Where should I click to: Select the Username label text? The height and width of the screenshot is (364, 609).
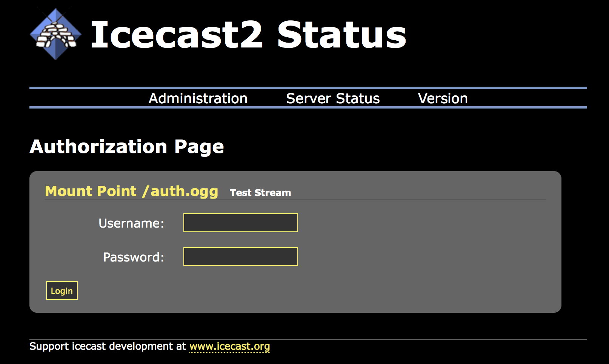coord(131,223)
